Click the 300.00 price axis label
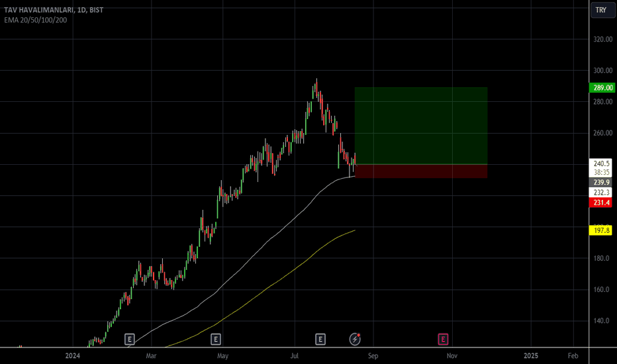Viewport: 617px width, 364px height. pyautogui.click(x=603, y=70)
